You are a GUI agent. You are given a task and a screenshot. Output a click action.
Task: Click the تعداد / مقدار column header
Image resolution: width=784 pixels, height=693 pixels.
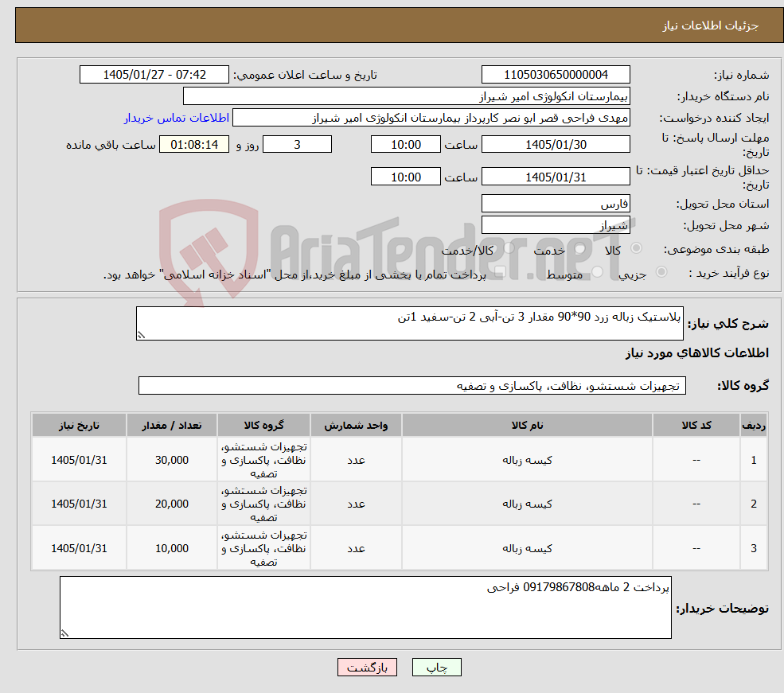coord(171,425)
